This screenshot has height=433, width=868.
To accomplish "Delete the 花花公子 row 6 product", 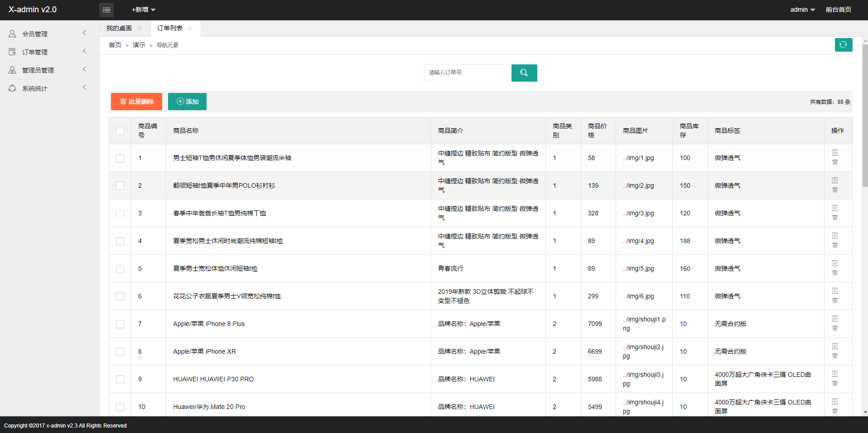I will (835, 301).
